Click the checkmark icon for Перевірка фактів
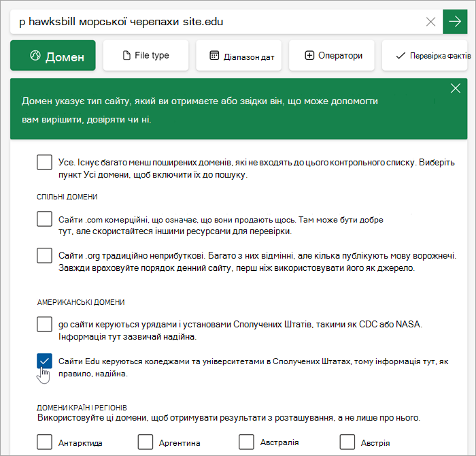476x456 pixels. pyautogui.click(x=401, y=56)
